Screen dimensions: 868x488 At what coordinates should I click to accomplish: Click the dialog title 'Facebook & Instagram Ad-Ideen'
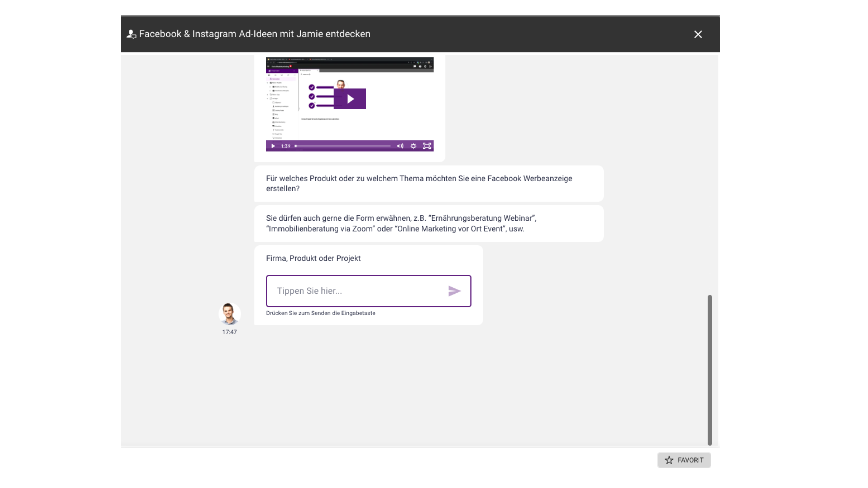(x=255, y=34)
